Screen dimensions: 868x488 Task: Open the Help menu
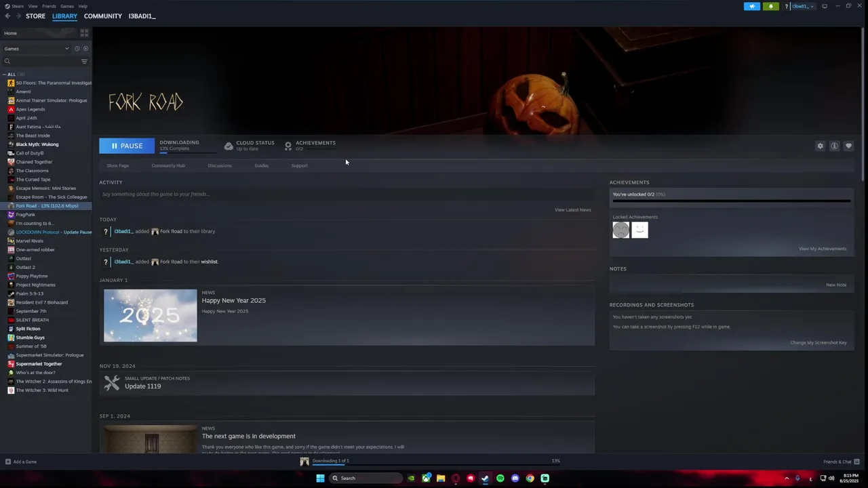click(83, 6)
